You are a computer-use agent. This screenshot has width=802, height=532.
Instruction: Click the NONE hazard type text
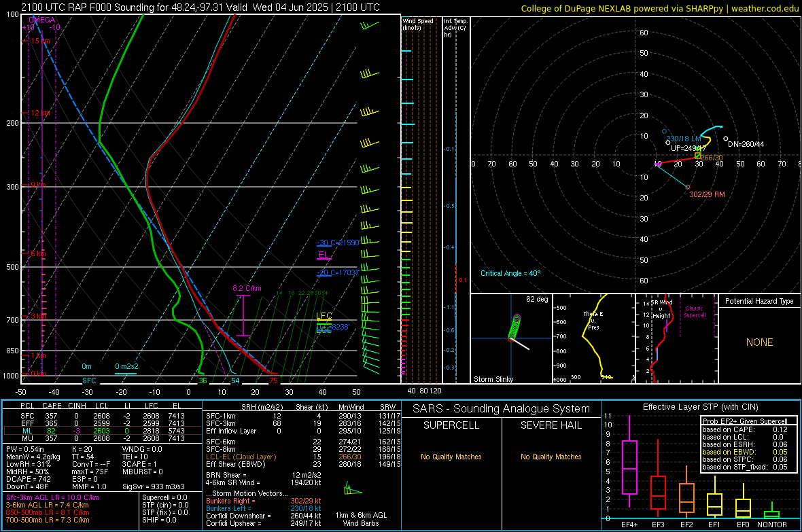pyautogui.click(x=759, y=342)
